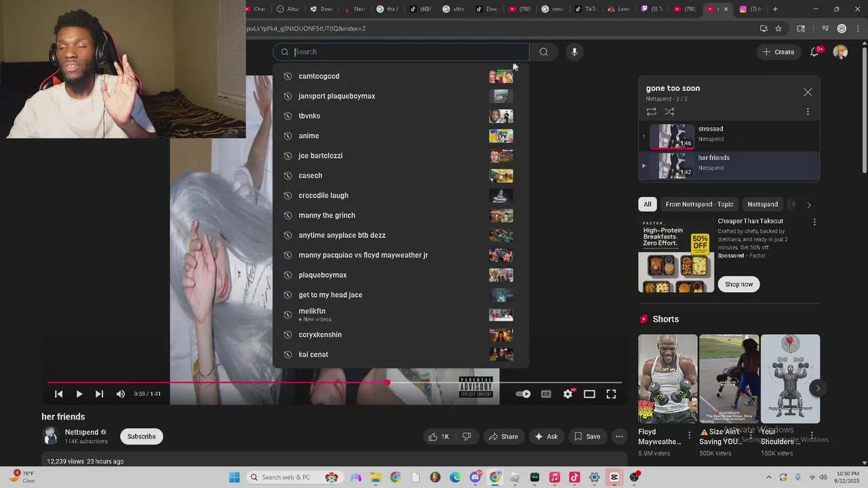Open Windows Start menu

click(x=234, y=477)
